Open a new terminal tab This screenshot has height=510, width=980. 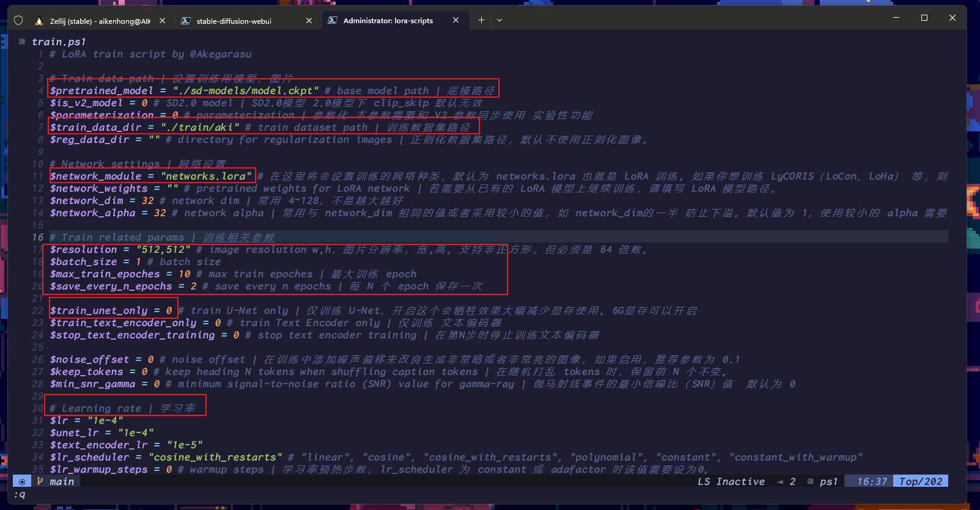(481, 20)
